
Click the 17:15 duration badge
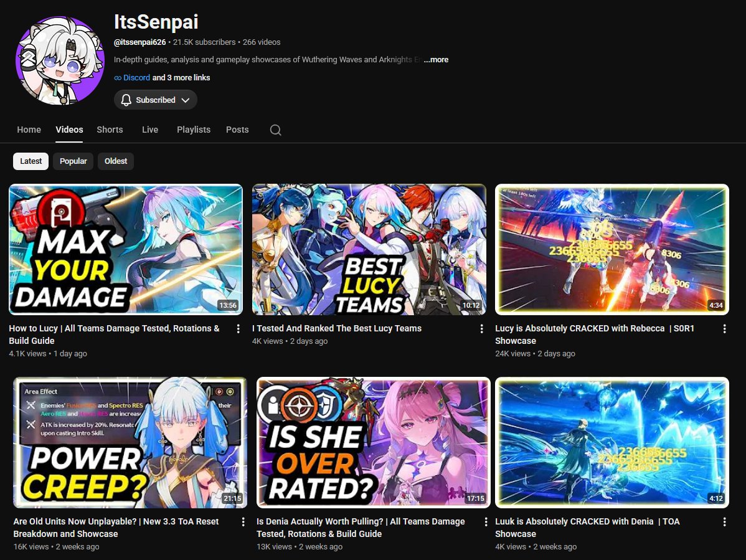point(476,498)
